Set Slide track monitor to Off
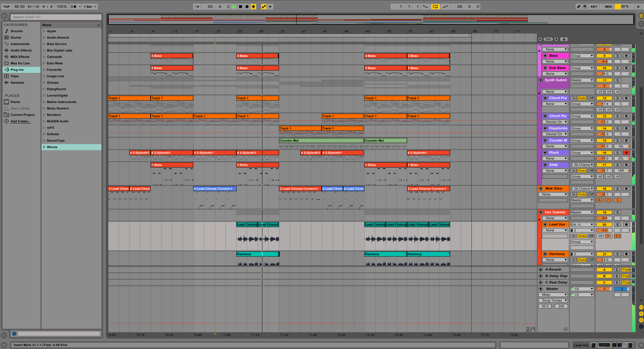 point(591,170)
